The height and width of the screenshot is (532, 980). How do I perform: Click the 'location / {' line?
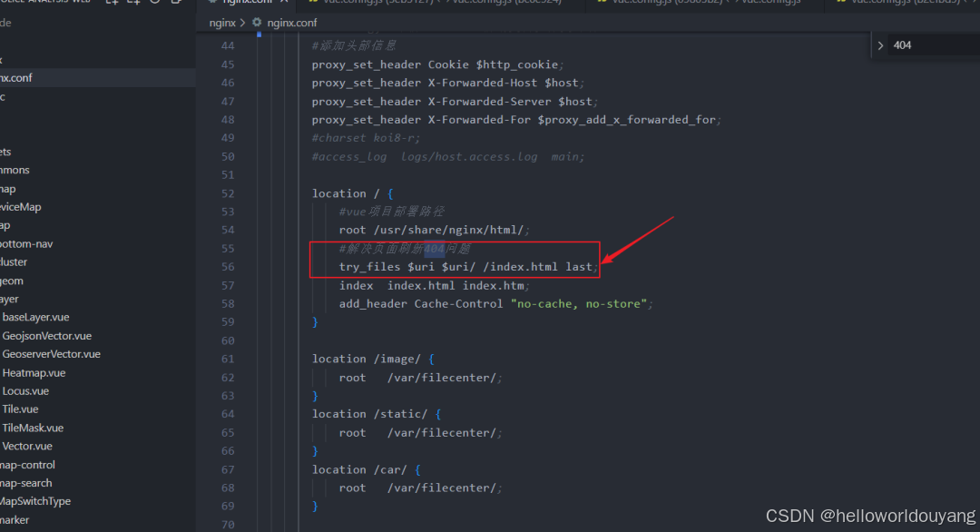pyautogui.click(x=352, y=193)
